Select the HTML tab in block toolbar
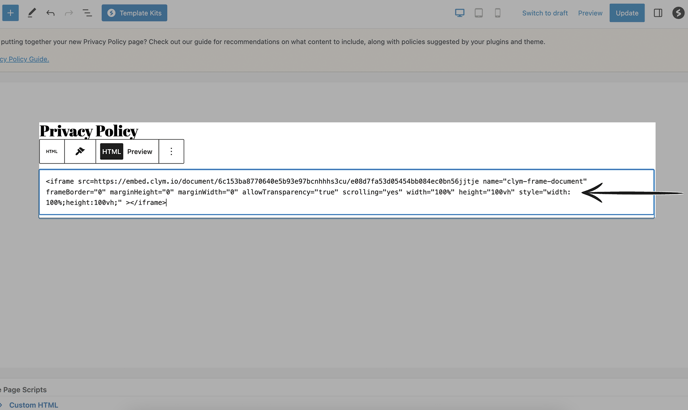Viewport: 688px width, 410px height. 111,151
